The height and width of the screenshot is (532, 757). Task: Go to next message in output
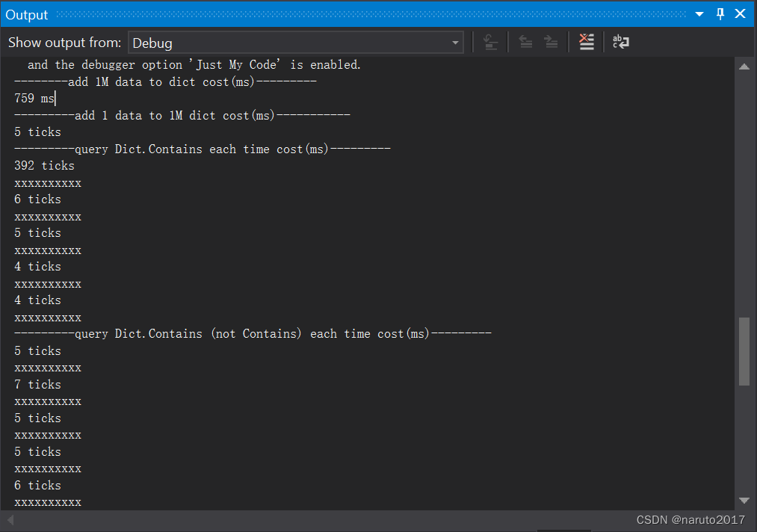(x=551, y=42)
